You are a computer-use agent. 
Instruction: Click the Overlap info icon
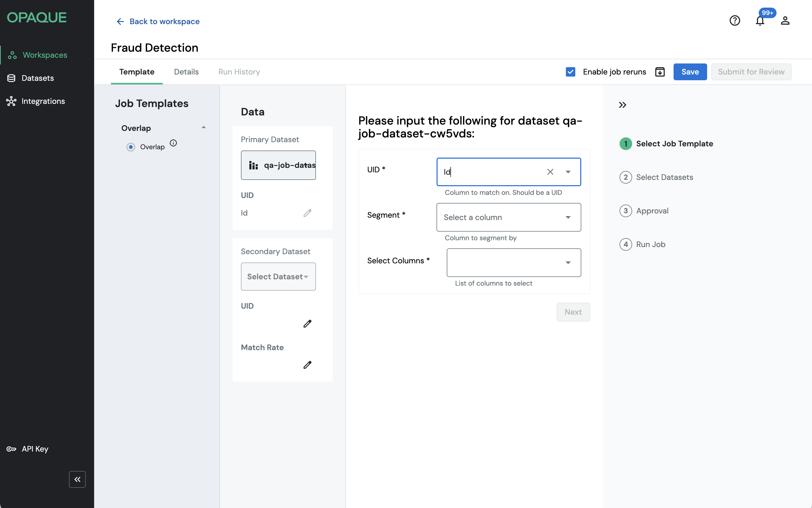pyautogui.click(x=173, y=143)
